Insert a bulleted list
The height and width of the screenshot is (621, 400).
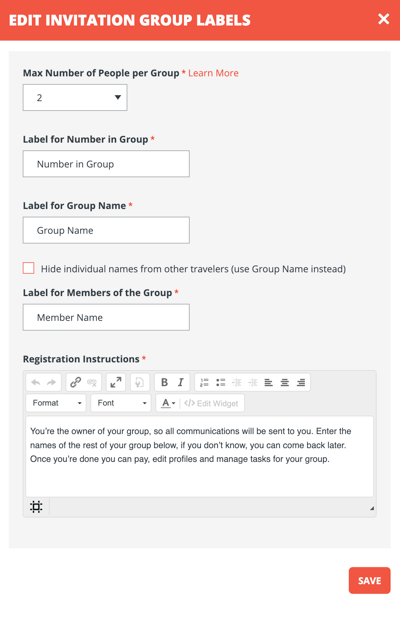(x=221, y=383)
